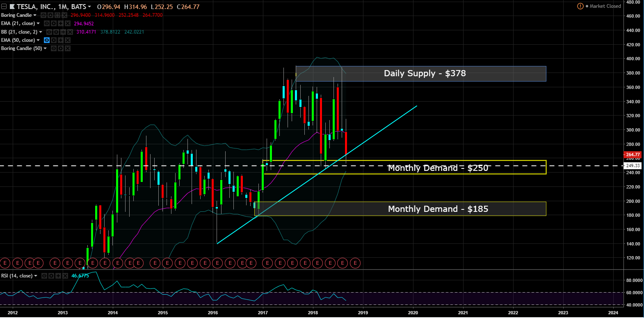644x318 pixels.
Task: Click the 249.33 dashed line price label
Action: coord(633,166)
